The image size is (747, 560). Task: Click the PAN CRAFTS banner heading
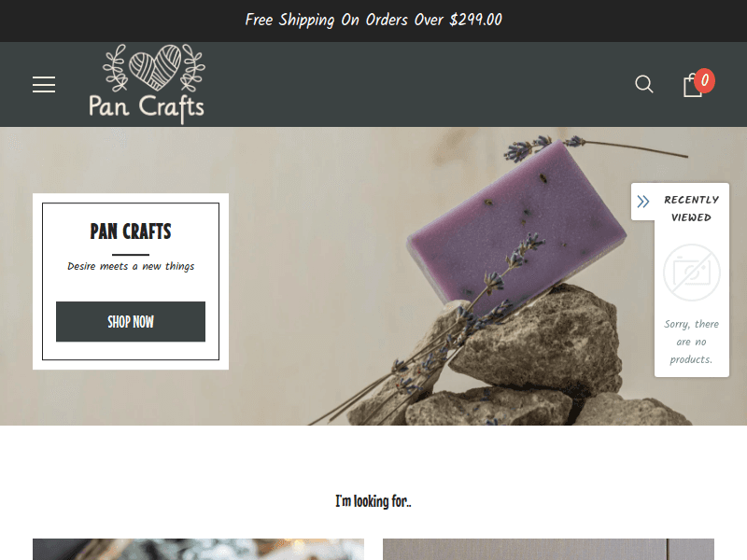tap(131, 231)
